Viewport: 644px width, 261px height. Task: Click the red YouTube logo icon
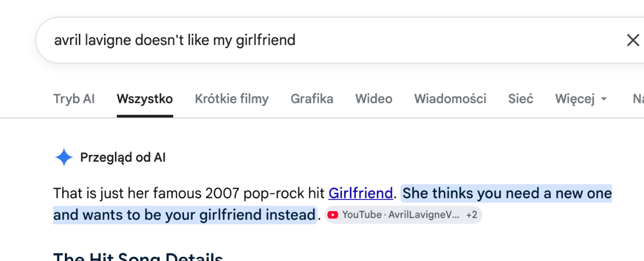pyautogui.click(x=333, y=215)
